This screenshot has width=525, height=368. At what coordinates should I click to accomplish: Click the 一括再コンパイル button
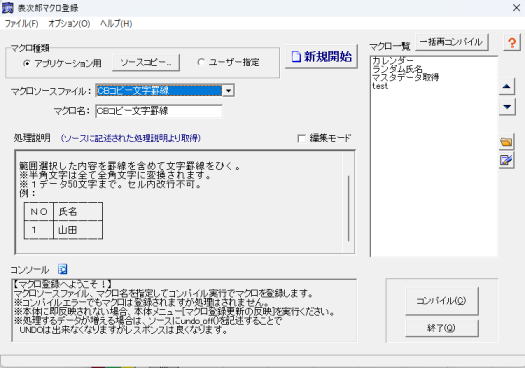pos(451,42)
